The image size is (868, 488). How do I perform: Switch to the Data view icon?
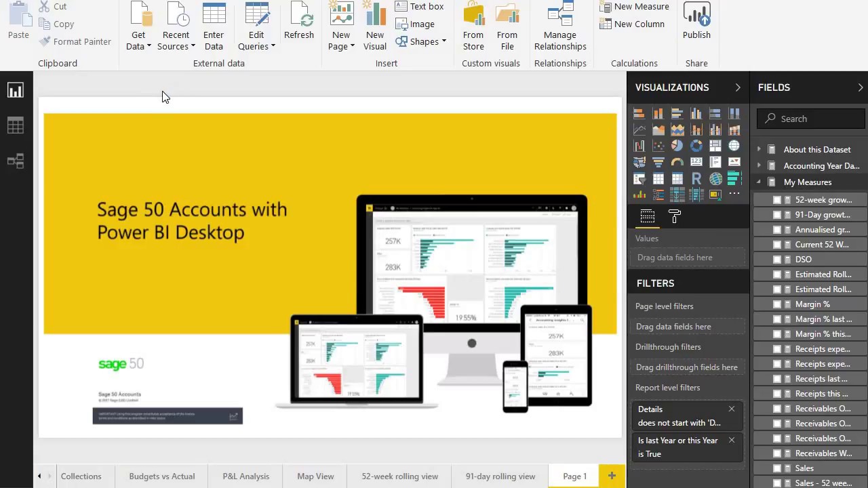coord(16,125)
